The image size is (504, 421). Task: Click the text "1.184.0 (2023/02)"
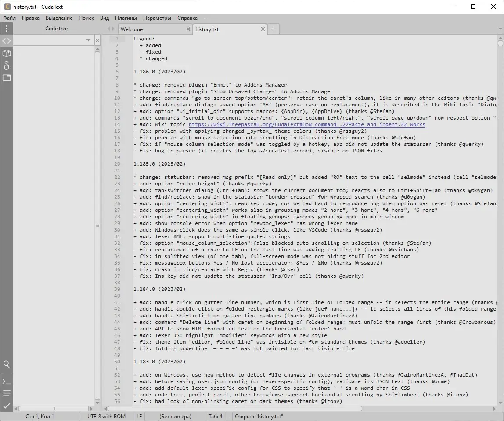[x=159, y=289]
